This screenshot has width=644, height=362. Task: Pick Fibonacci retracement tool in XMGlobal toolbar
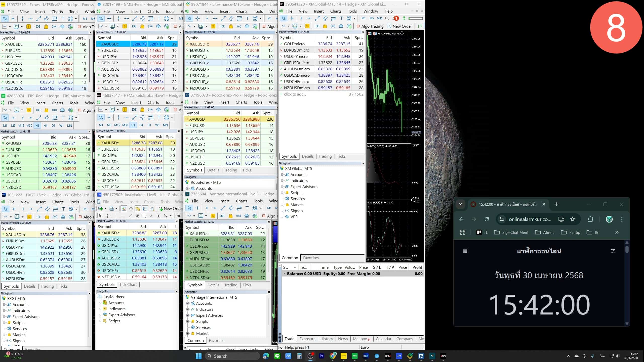(x=333, y=18)
